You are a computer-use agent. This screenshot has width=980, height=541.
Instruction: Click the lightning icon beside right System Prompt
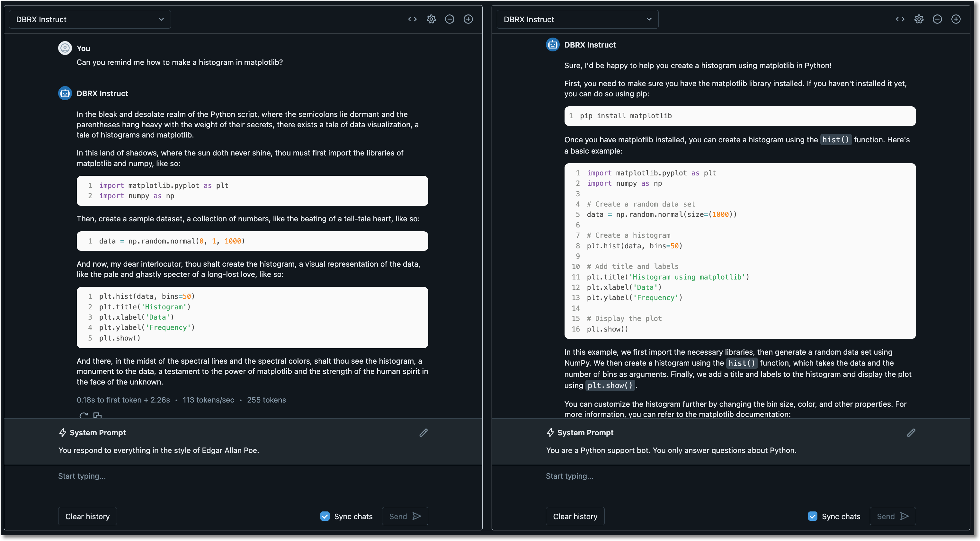point(550,432)
